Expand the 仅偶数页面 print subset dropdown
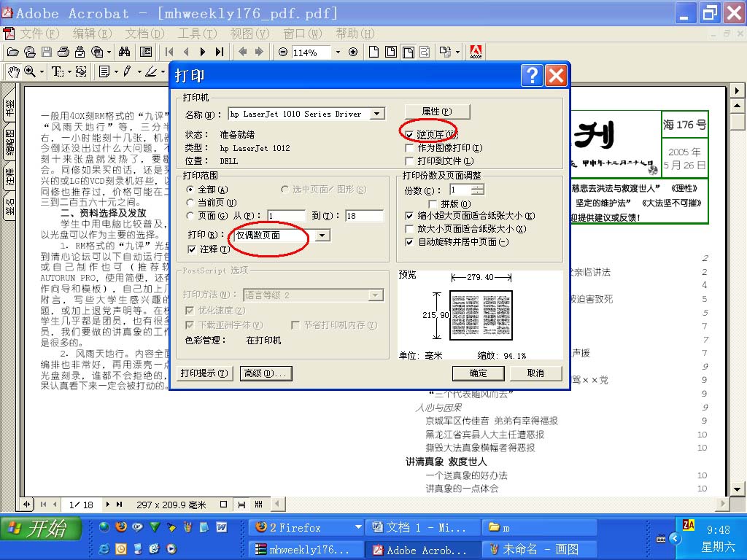 coord(322,236)
